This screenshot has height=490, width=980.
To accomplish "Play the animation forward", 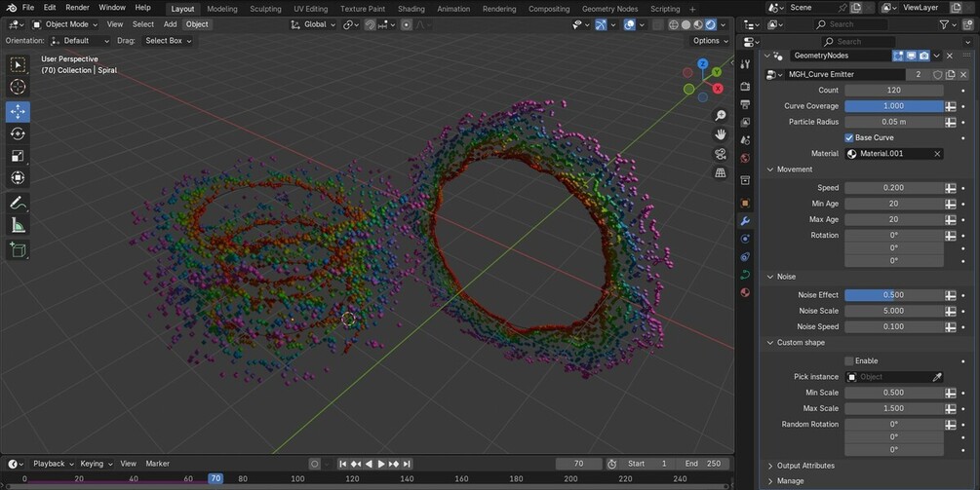I will [381, 464].
